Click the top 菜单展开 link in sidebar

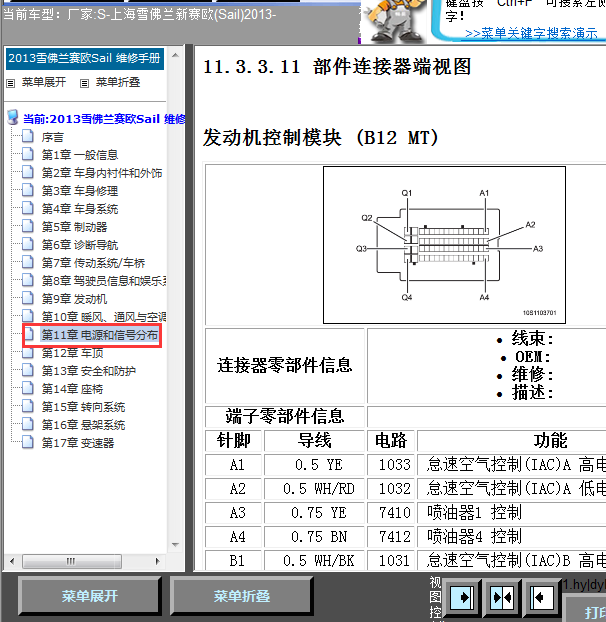44,82
